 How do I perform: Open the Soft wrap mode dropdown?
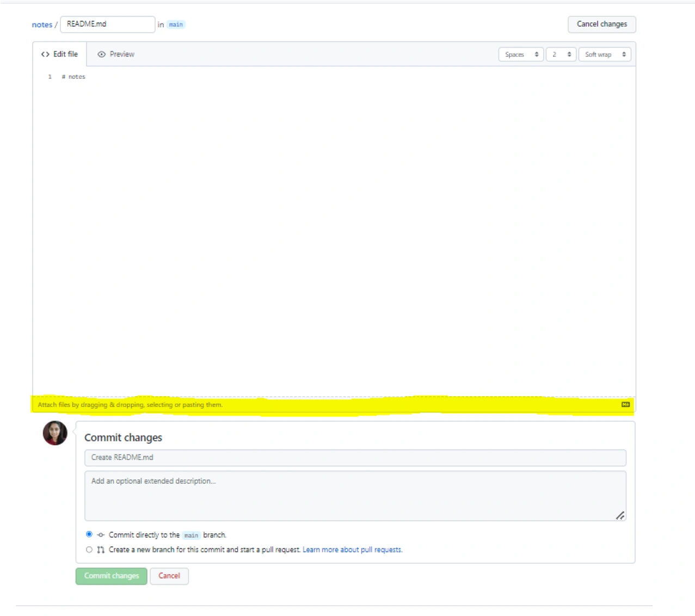[x=604, y=54]
